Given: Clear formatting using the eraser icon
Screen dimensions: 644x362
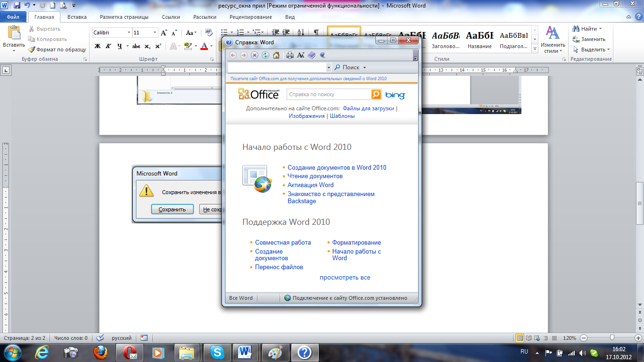Looking at the screenshot, I should [x=208, y=33].
